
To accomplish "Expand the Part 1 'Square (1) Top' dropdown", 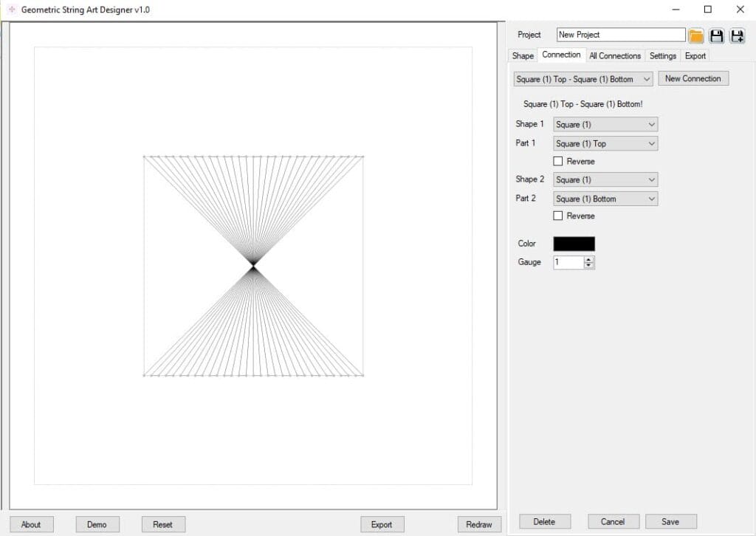I will (x=605, y=144).
